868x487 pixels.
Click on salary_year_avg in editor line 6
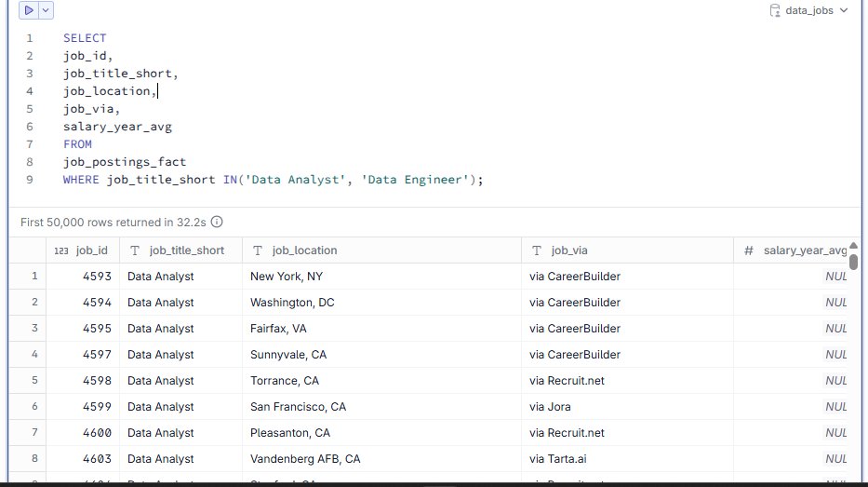click(117, 127)
